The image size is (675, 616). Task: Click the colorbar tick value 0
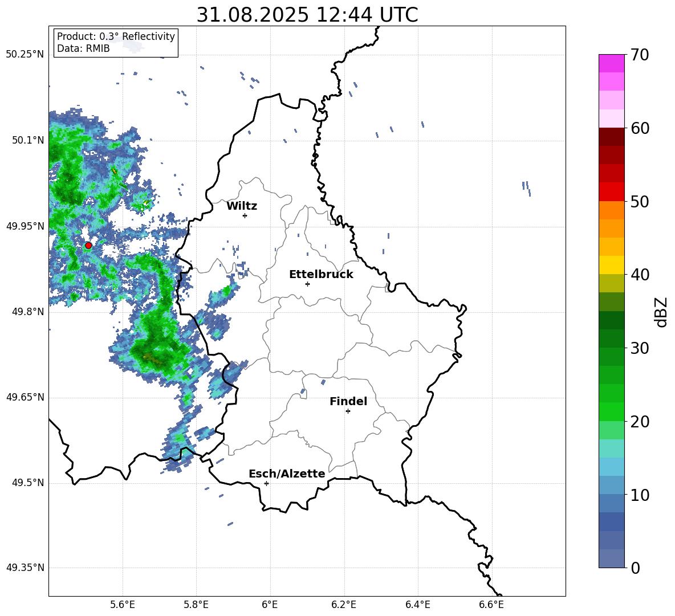(635, 568)
